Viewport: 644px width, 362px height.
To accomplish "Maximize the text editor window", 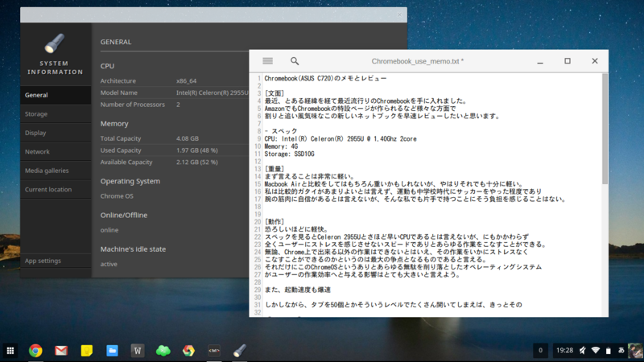I will [x=568, y=61].
